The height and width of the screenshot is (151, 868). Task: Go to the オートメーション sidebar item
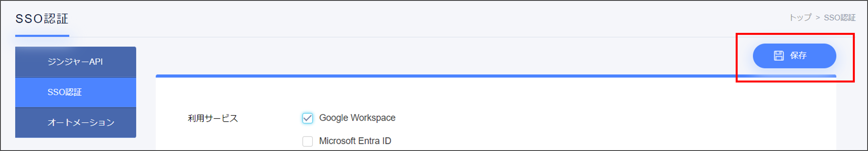pyautogui.click(x=75, y=123)
